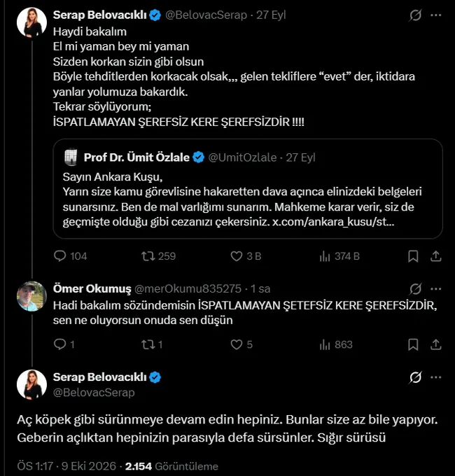Viewport: 455px width, 476px height.
Task: Click the reply icon with 104 replies
Action: (x=59, y=256)
